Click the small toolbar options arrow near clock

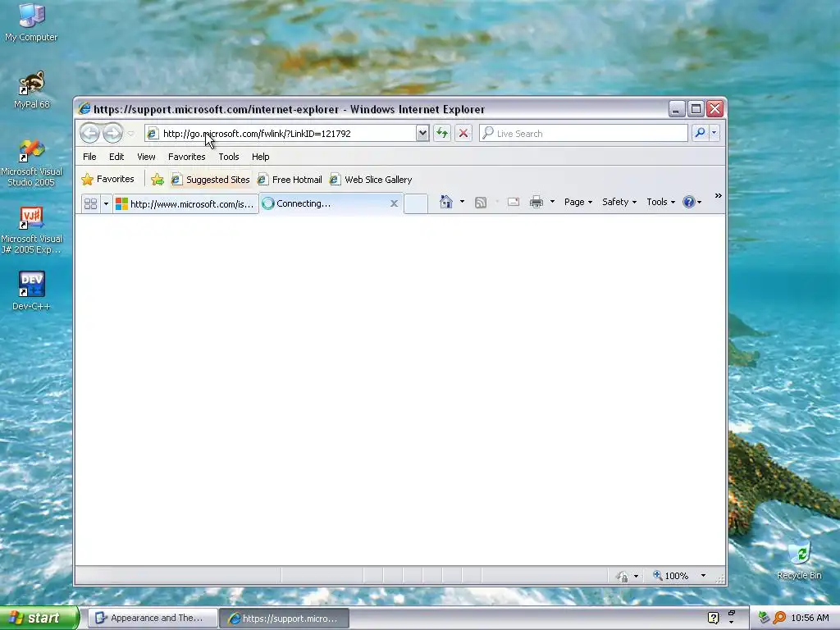[731, 622]
